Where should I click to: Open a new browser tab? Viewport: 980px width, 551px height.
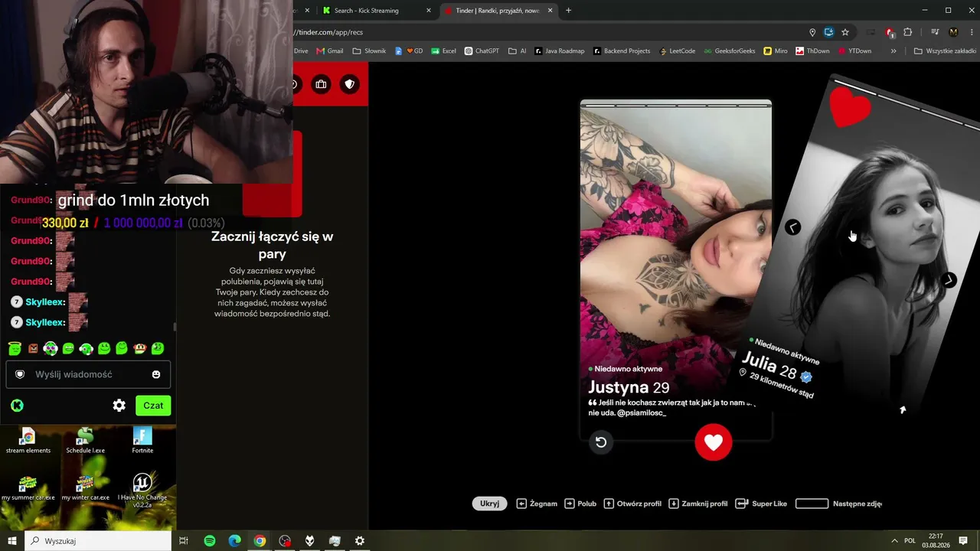[568, 11]
